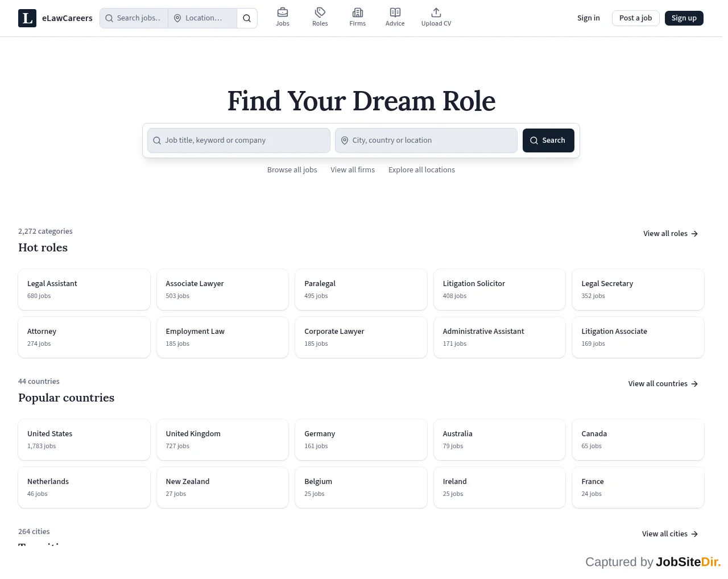Click the Sign in link
The width and height of the screenshot is (728, 579).
[x=589, y=18]
